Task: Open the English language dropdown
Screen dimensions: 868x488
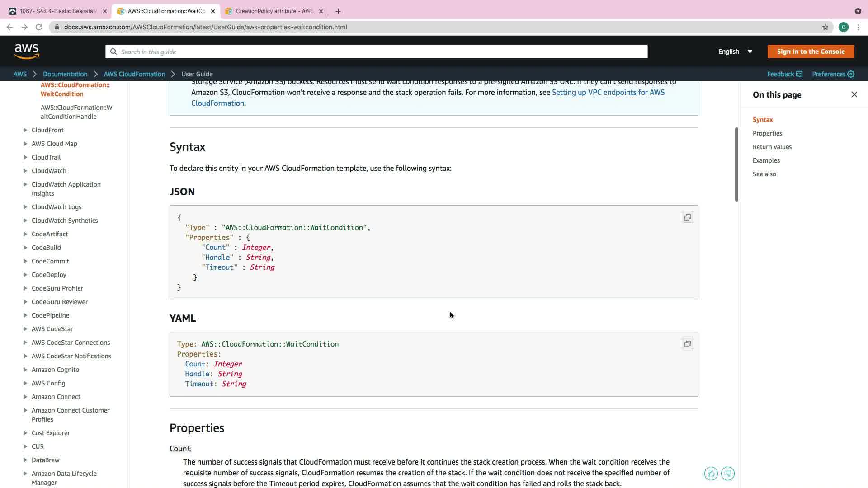Action: coord(735,52)
